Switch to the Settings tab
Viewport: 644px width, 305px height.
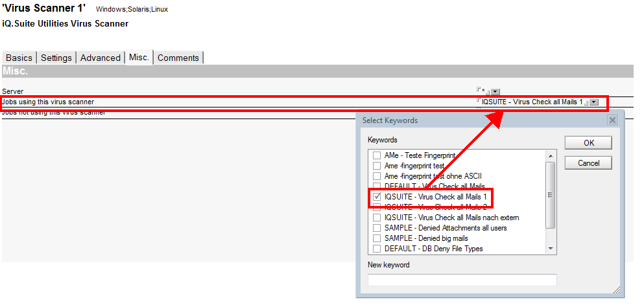(x=56, y=58)
